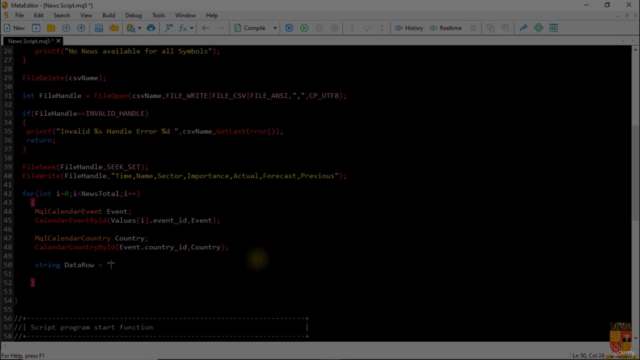
Task: Click the INVALID_HANDLE text on line 33
Action: coord(115,113)
